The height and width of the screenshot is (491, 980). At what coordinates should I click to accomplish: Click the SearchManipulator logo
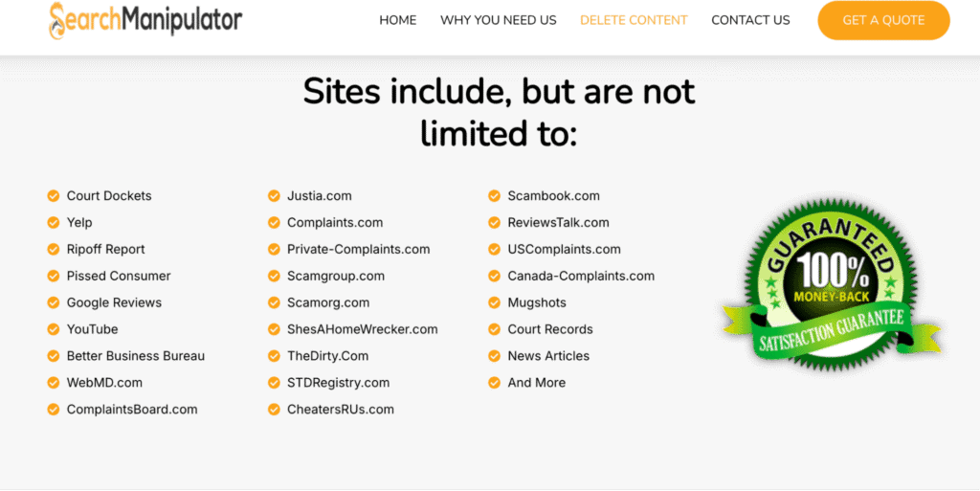point(145,20)
